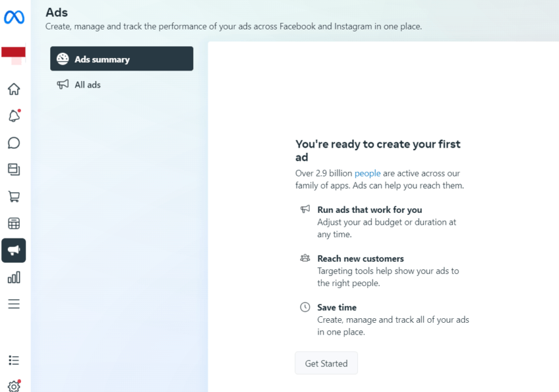
Task: Click the Get Started button
Action: coord(326,363)
